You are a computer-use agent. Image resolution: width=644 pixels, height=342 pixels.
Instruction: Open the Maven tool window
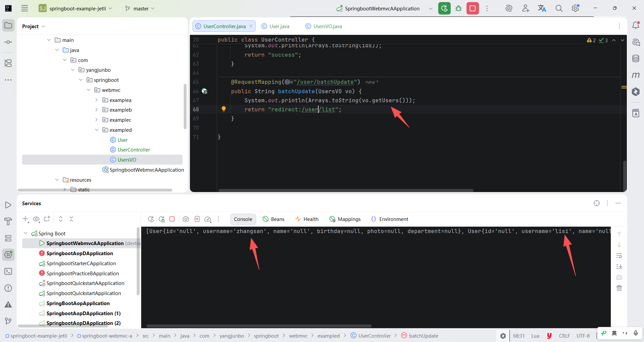coord(636,75)
